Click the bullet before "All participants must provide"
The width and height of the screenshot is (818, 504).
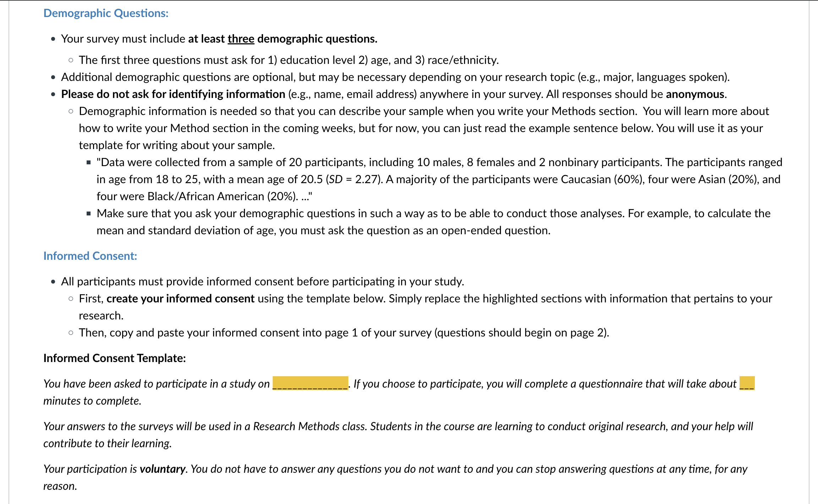[53, 282]
